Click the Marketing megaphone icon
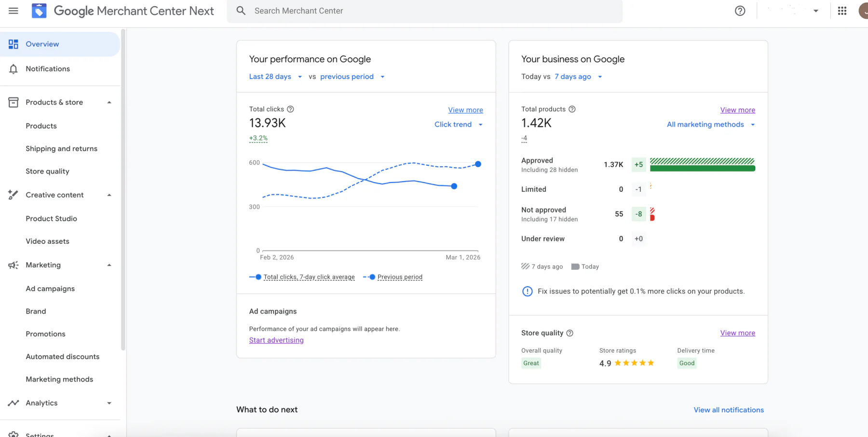Screen dimensions: 868x437 (x=14, y=265)
